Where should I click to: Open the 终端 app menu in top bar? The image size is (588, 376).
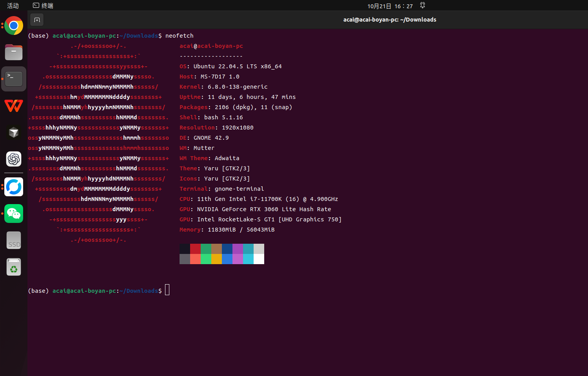pos(43,5)
